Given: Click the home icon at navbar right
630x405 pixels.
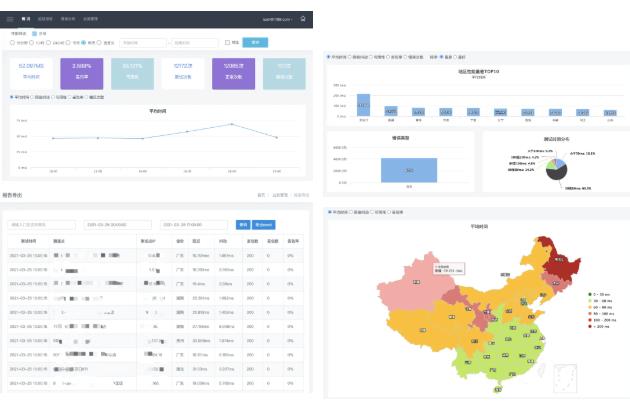Looking at the screenshot, I should 303,18.
